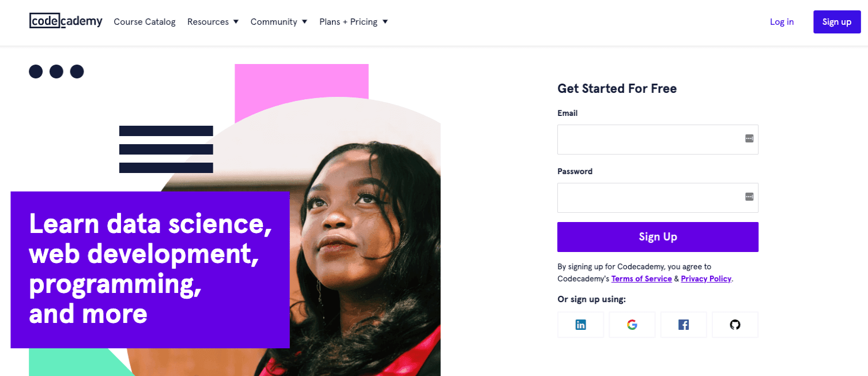
Task: Focus the Password input field
Action: tap(648, 198)
